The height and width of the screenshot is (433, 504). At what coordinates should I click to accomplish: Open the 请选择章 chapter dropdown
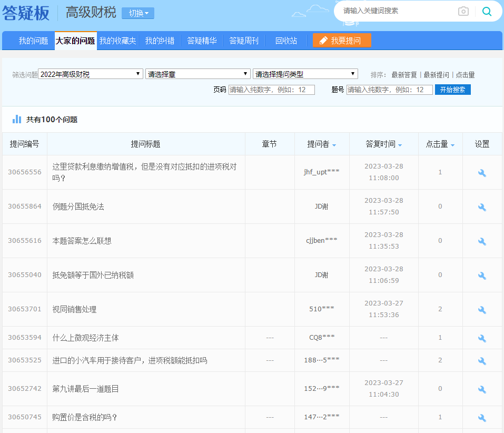tap(197, 74)
